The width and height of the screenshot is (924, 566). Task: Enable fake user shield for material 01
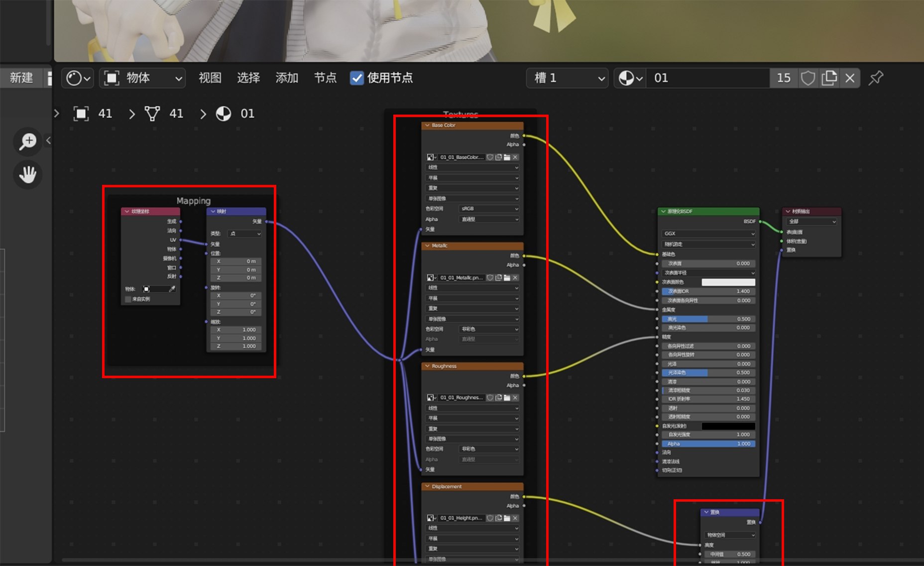[808, 78]
